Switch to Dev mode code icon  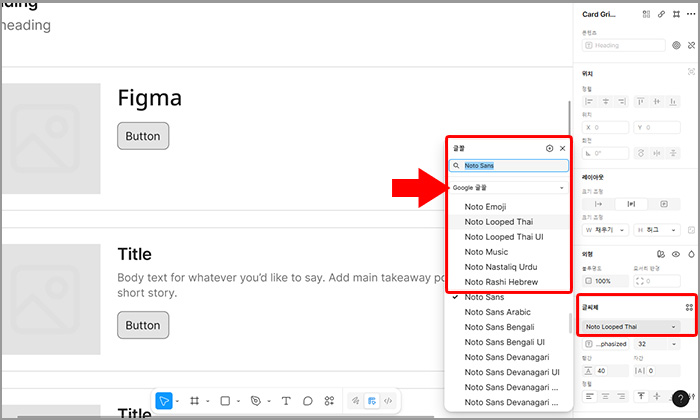(x=388, y=401)
